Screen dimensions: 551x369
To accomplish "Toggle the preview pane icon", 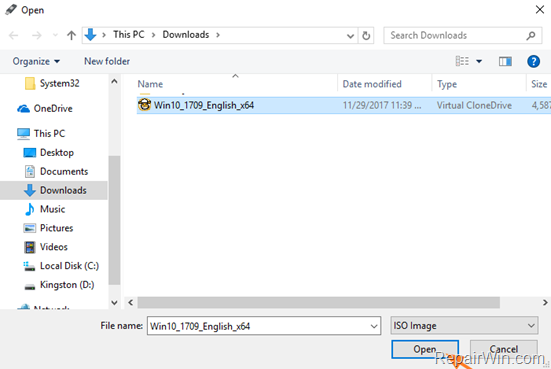I will pos(505,62).
